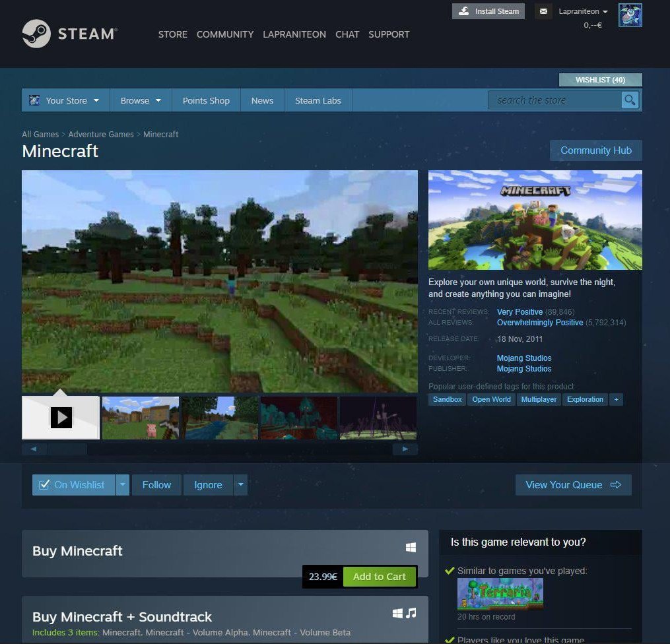The image size is (670, 644).
Task: Focus the search the store field
Action: pos(555,100)
